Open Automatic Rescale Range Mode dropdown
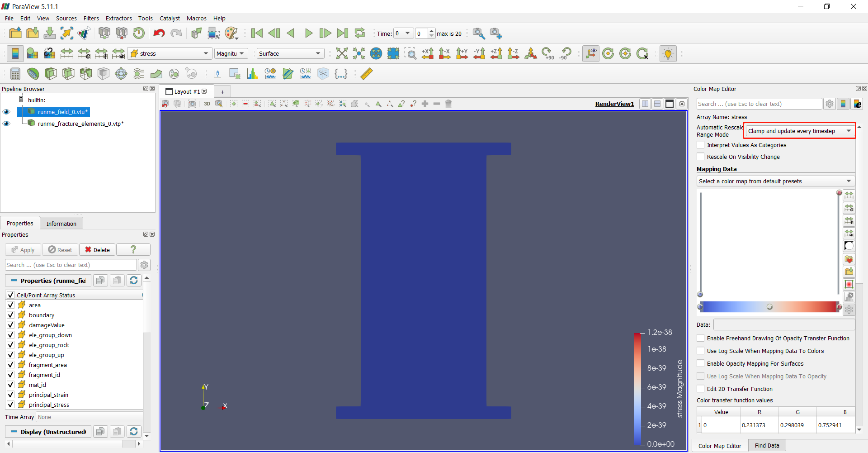This screenshot has height=453, width=868. 799,131
